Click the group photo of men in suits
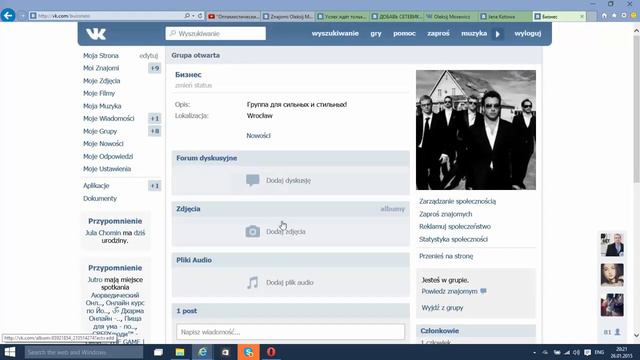 point(476,130)
